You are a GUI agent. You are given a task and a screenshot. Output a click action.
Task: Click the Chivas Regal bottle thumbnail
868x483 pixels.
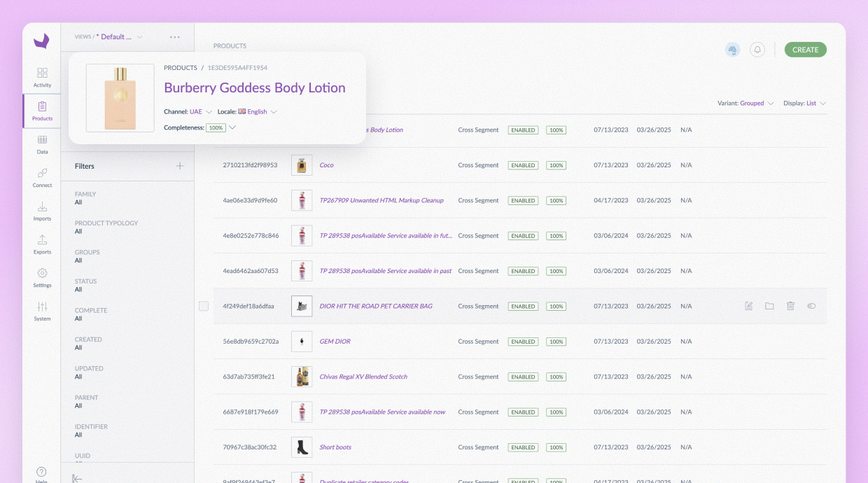click(x=302, y=377)
